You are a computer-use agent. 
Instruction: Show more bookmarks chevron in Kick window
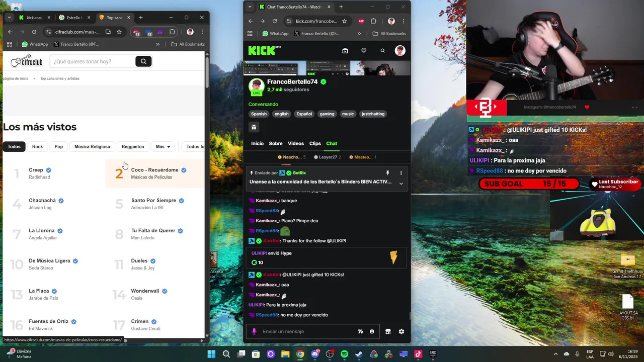(359, 34)
